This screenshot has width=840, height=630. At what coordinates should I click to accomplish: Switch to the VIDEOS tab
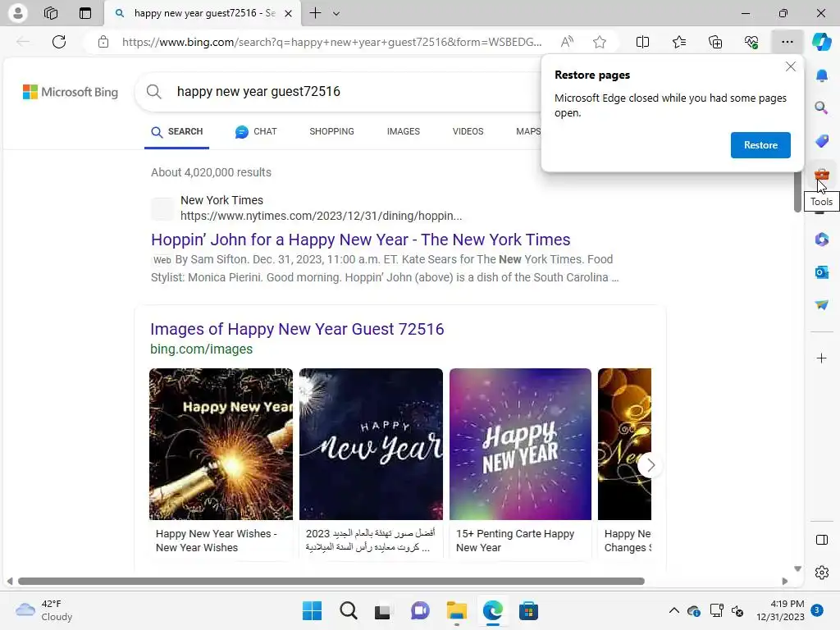[468, 132]
